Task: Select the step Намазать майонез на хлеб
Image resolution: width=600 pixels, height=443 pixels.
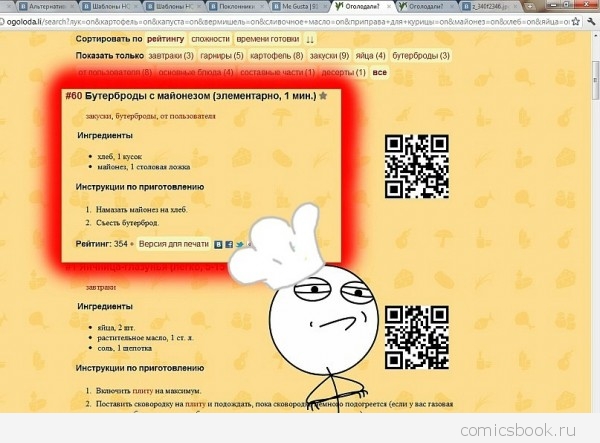Action: tap(142, 210)
